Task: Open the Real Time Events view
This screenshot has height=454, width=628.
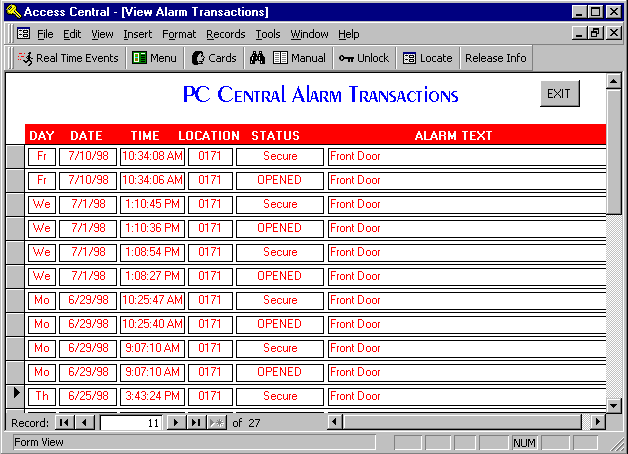Action: [x=68, y=58]
